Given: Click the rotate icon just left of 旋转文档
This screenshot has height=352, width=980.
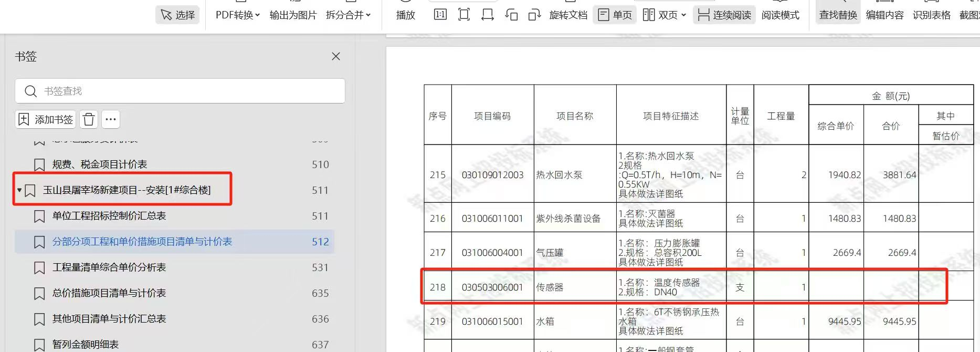Looking at the screenshot, I should 534,15.
